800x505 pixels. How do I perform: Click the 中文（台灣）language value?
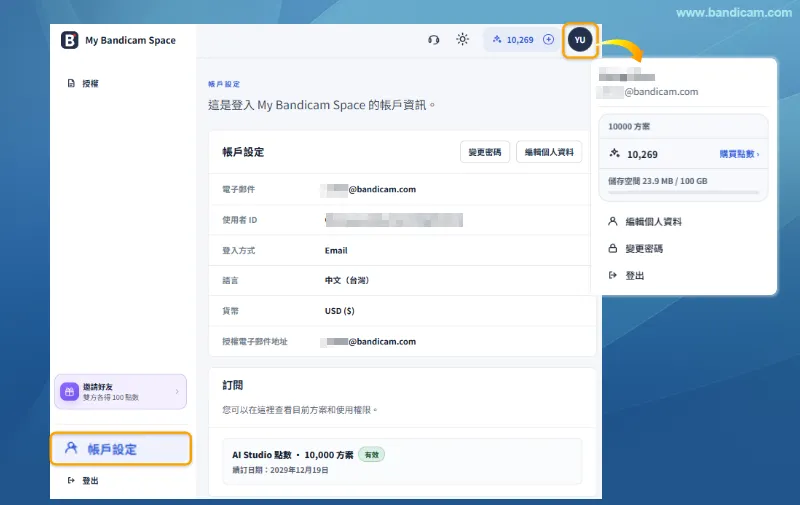(347, 281)
